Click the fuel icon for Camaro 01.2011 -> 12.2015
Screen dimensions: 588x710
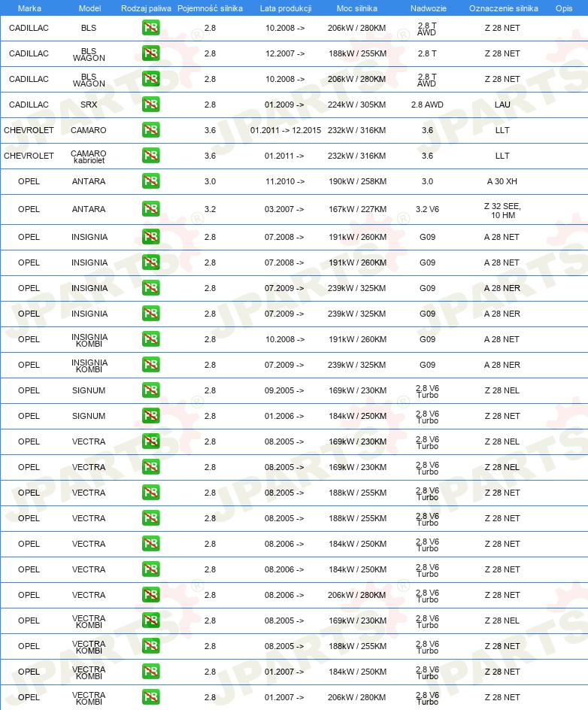coord(150,130)
